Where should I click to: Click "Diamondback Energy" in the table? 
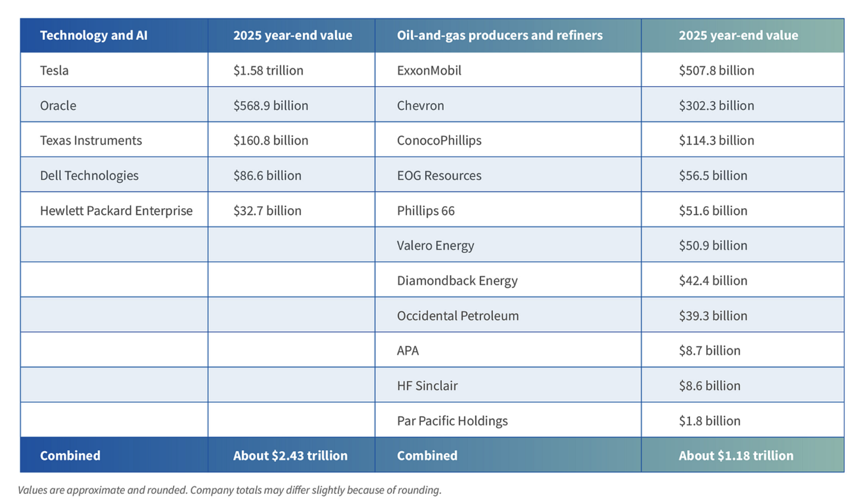(x=457, y=281)
